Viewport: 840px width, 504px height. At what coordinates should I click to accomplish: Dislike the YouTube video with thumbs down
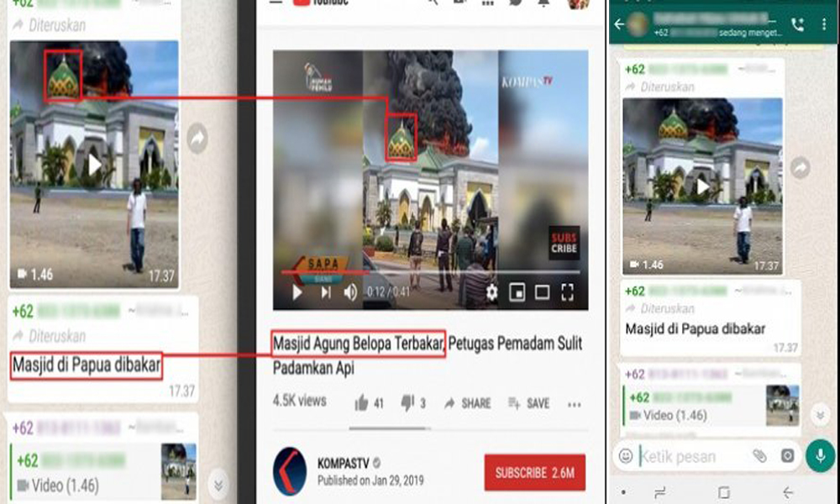[x=407, y=403]
